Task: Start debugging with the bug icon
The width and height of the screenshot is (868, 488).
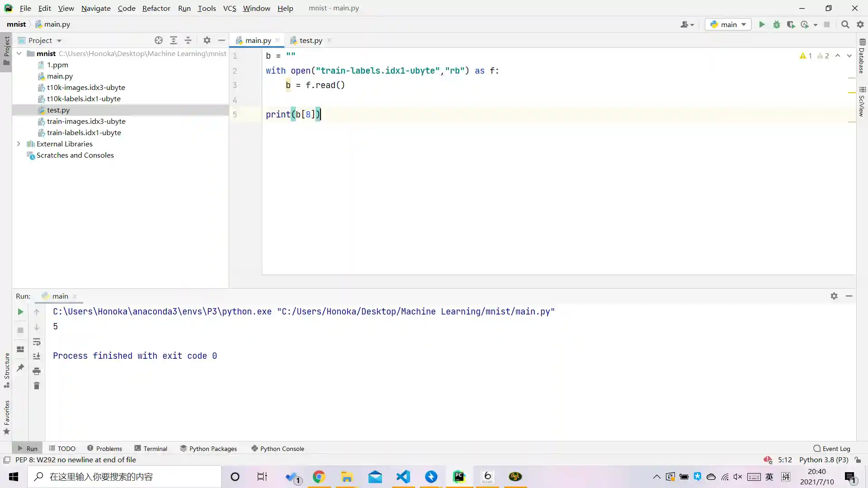Action: click(776, 24)
